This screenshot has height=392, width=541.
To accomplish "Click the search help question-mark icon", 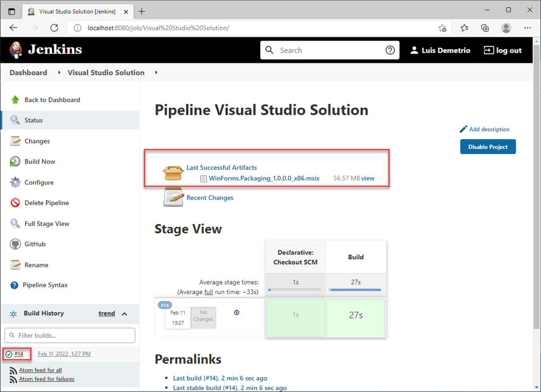I will click(390, 50).
